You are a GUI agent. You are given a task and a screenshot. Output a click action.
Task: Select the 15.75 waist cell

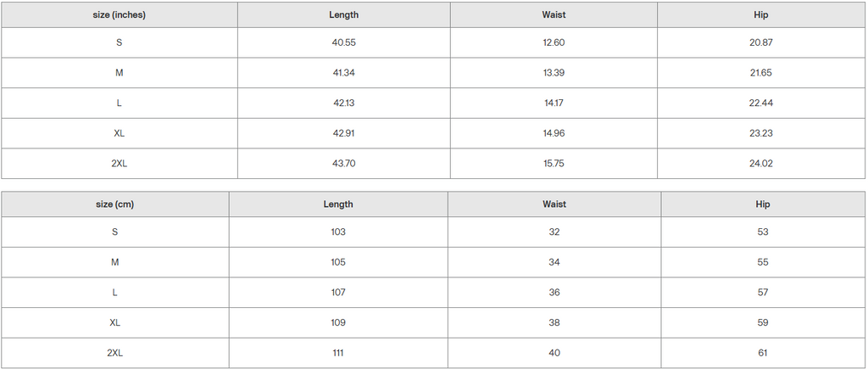coord(554,163)
